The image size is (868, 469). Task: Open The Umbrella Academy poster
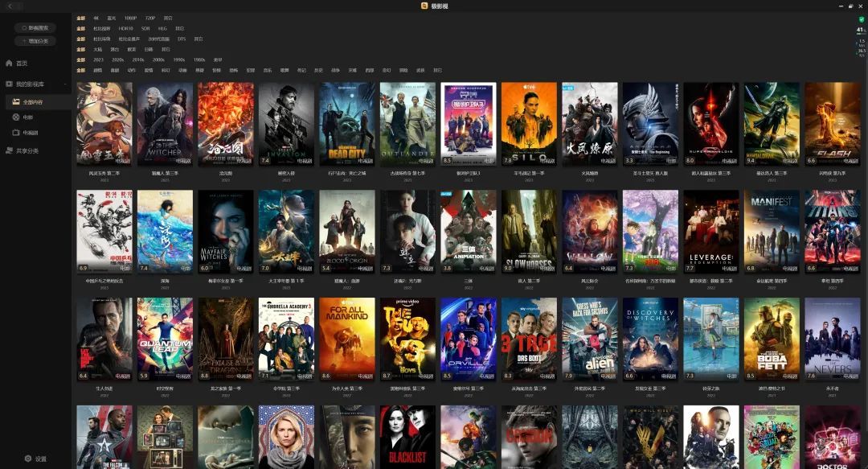(x=286, y=339)
